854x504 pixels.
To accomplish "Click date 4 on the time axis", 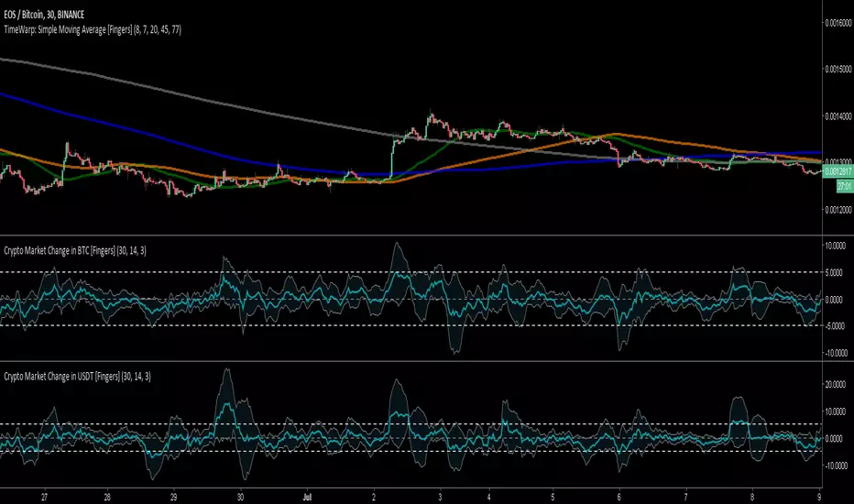I will 489,497.
